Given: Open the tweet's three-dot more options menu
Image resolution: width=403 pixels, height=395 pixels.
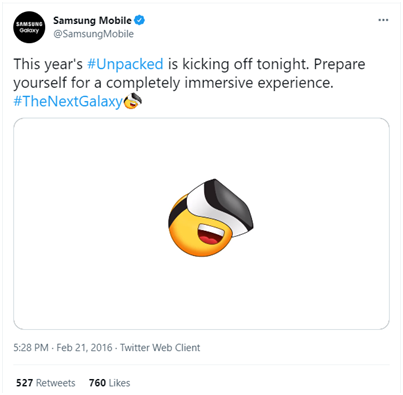Looking at the screenshot, I should (x=383, y=20).
